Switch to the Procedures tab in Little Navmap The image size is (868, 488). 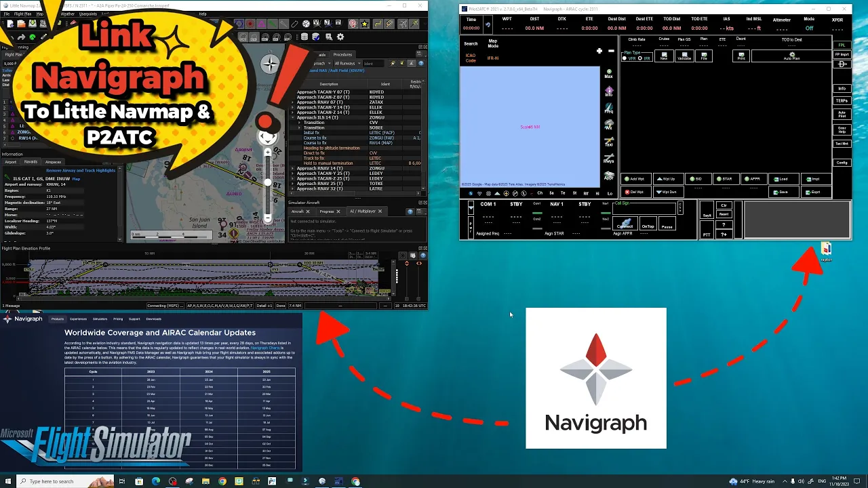[342, 54]
